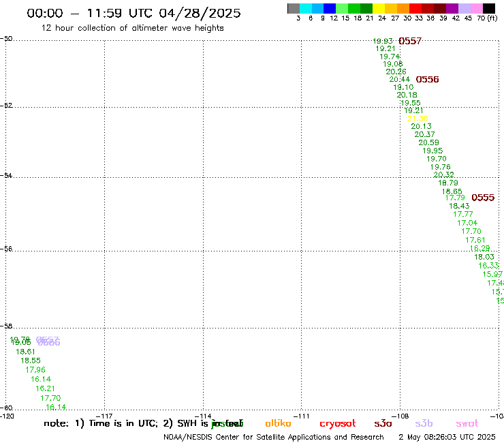The height and width of the screenshot is (443, 504).
Task: Click the 0556 time stamp label
Action: (427, 79)
